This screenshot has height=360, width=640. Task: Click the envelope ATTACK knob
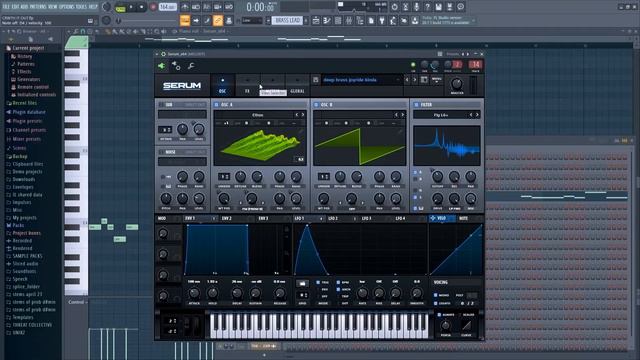(194, 293)
